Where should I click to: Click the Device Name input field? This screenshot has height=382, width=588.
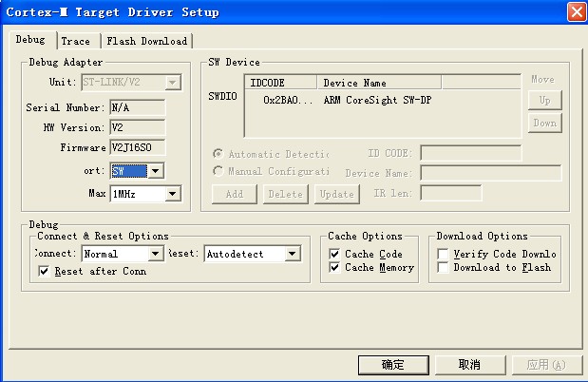[491, 173]
